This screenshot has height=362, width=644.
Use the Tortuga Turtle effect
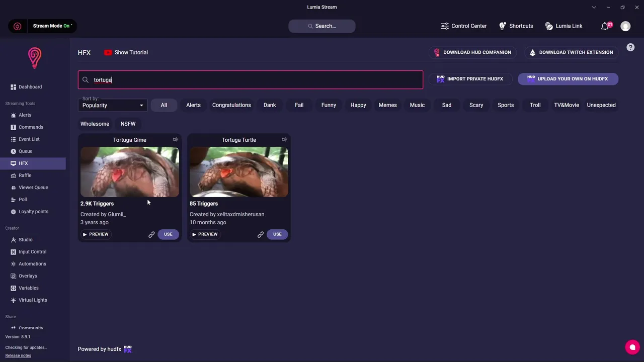pos(277,234)
